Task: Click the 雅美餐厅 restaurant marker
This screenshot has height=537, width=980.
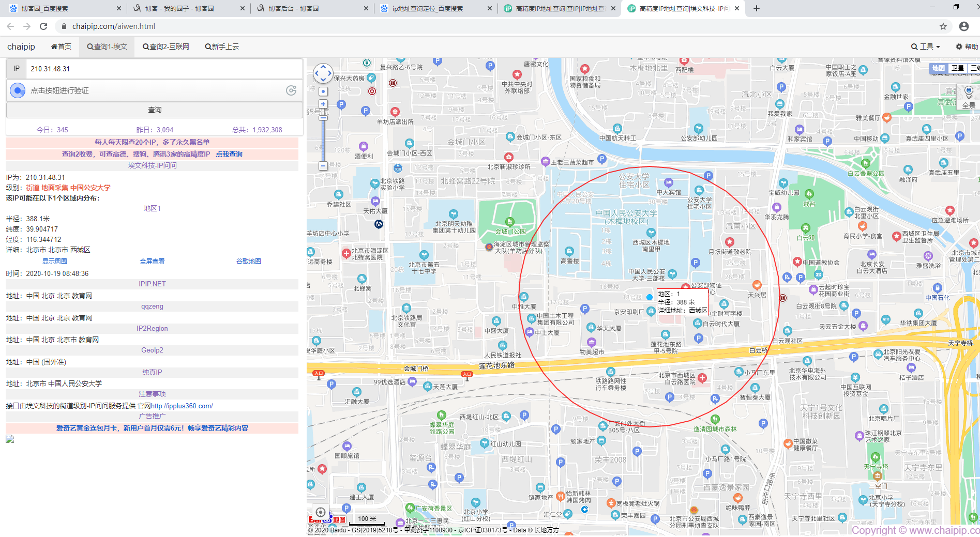Action: [887, 118]
